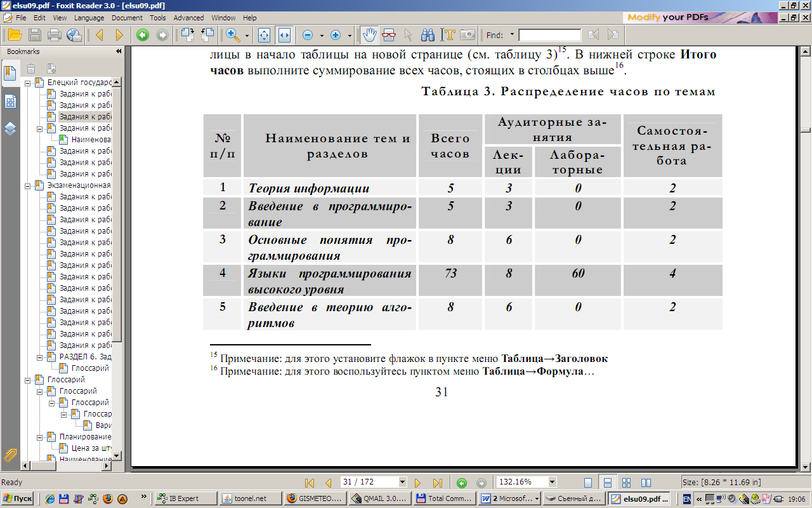Viewport: 812px width, 508px height.
Task: Print the PDF using the printer icon
Action: click(55, 35)
